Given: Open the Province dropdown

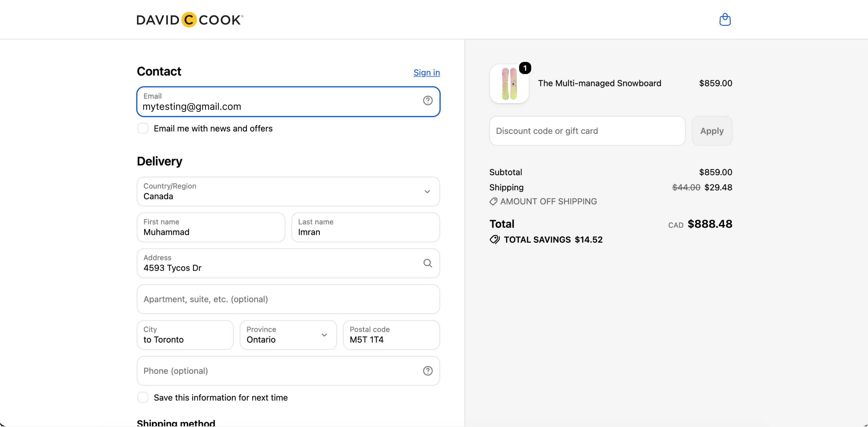Looking at the screenshot, I should [288, 335].
